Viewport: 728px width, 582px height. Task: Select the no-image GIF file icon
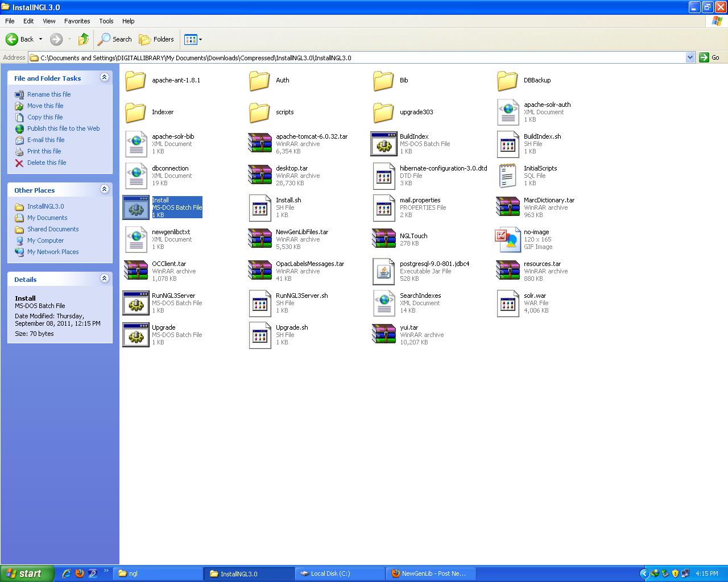point(508,239)
